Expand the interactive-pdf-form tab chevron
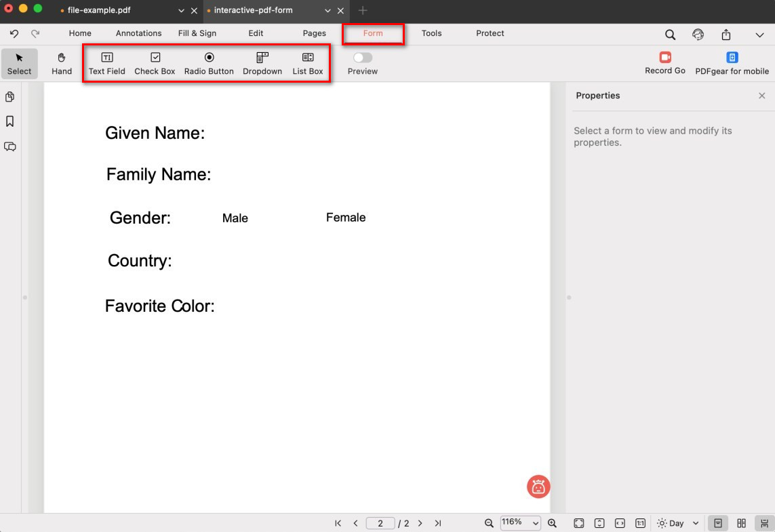The height and width of the screenshot is (532, 775). (328, 11)
